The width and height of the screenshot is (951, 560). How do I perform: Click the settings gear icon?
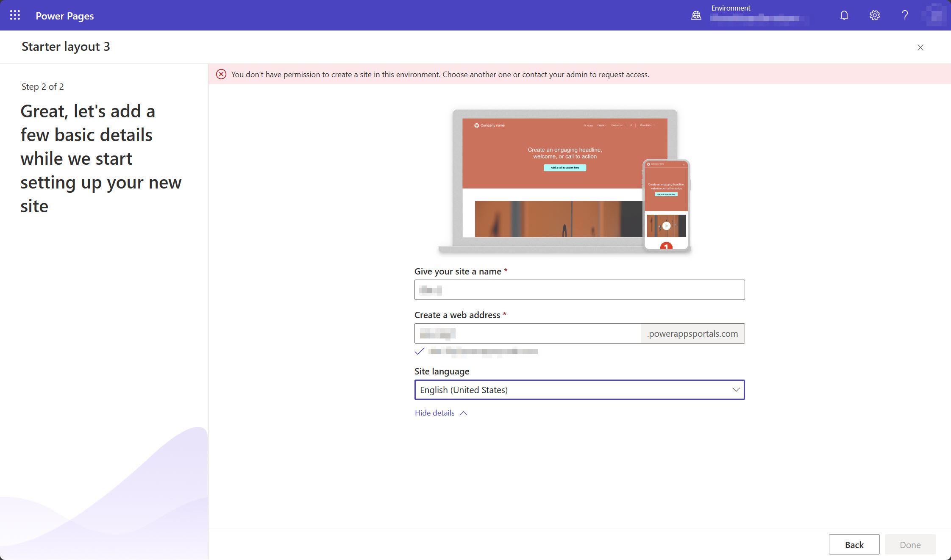pyautogui.click(x=874, y=15)
